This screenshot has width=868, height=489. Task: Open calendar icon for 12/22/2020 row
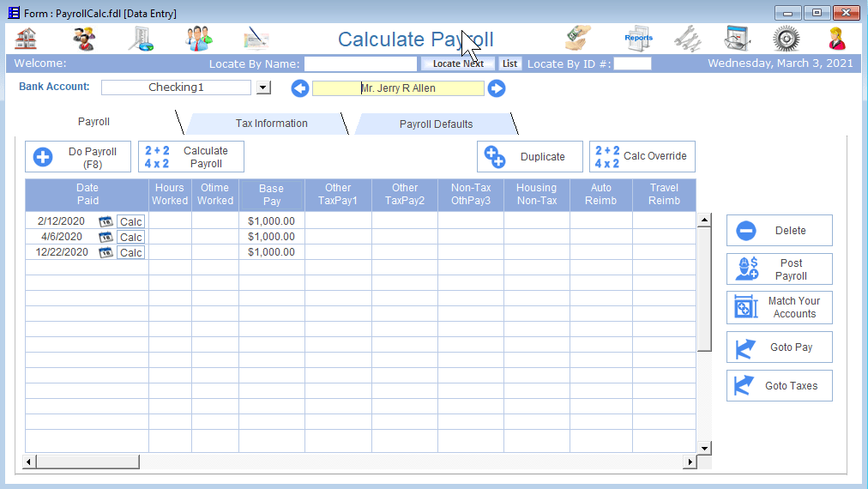pos(105,252)
